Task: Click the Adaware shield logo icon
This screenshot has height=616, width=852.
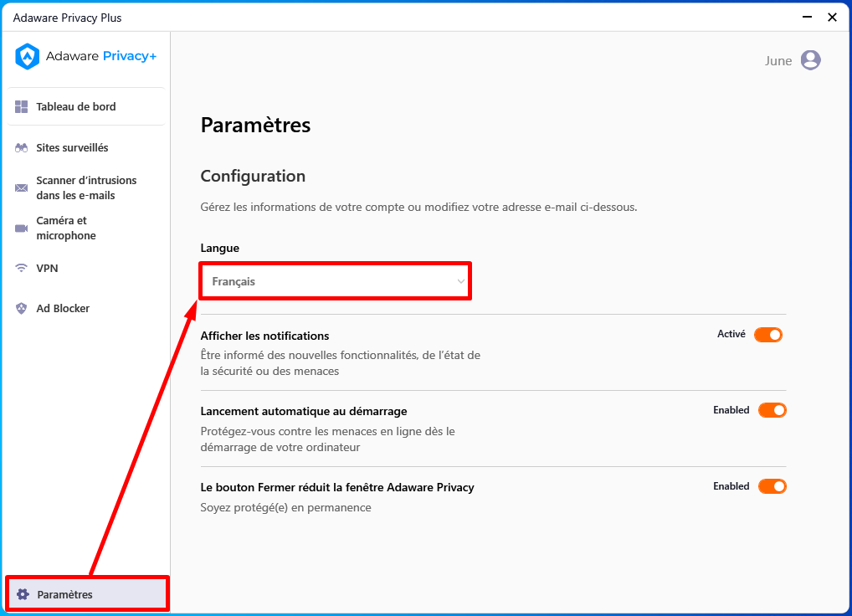Action: pyautogui.click(x=27, y=56)
